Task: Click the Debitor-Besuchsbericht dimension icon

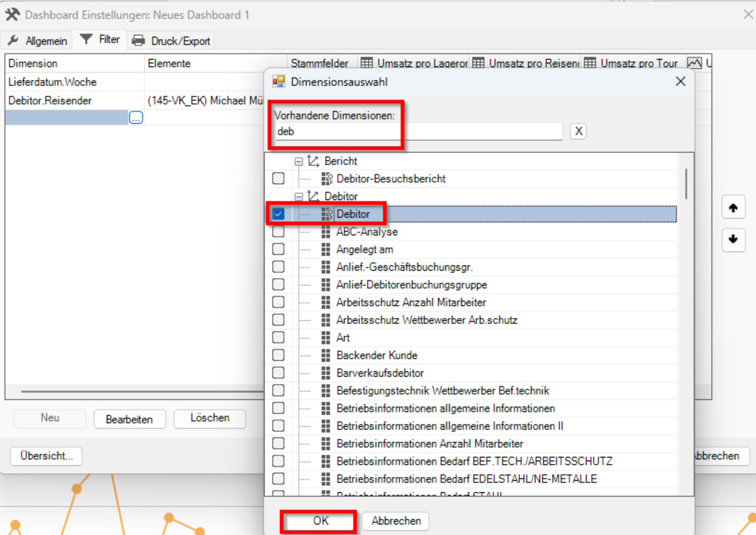Action: point(327,179)
